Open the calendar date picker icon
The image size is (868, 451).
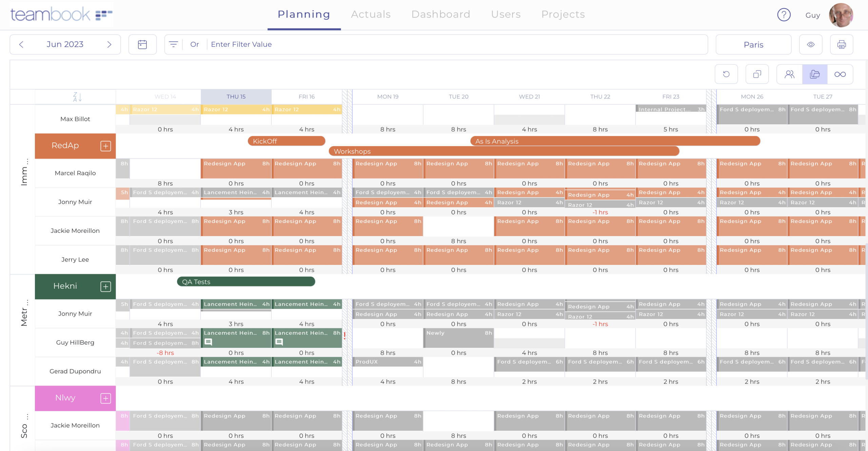[x=142, y=44]
